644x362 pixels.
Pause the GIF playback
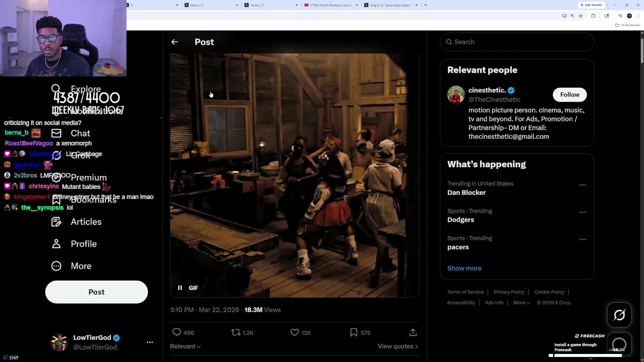click(180, 288)
